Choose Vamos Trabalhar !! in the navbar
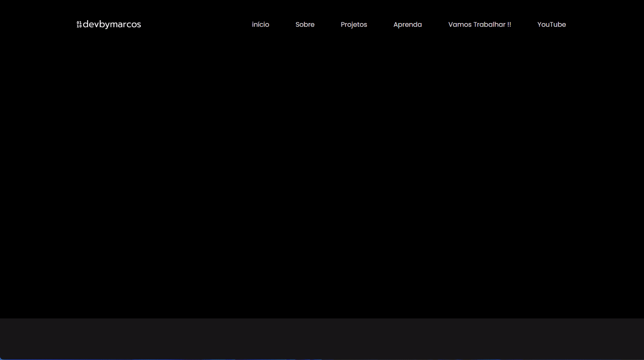 (480, 25)
